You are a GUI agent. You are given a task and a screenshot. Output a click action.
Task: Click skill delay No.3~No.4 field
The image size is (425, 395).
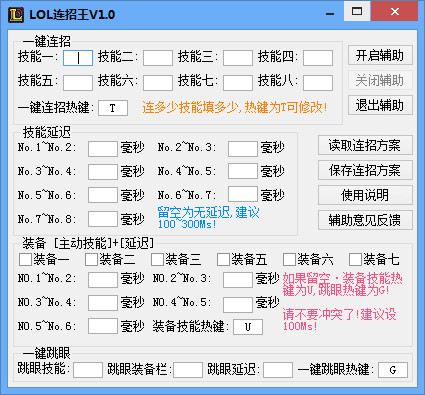click(103, 172)
